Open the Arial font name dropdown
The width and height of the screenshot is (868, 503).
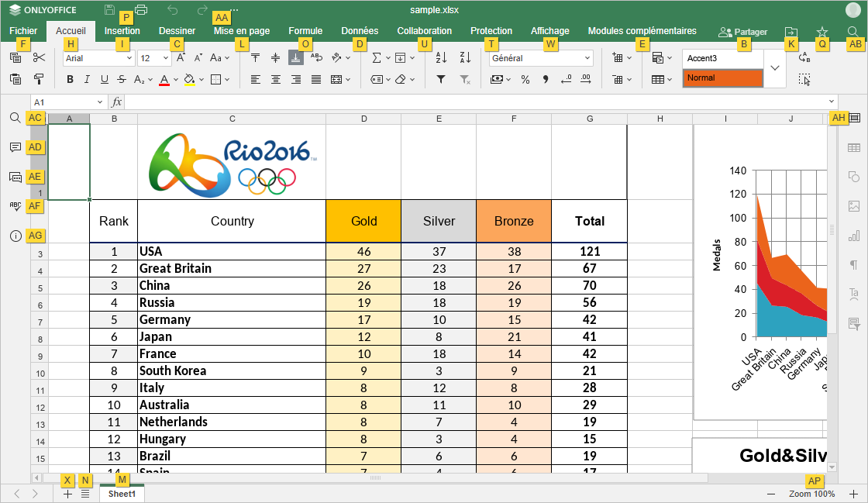[98, 58]
